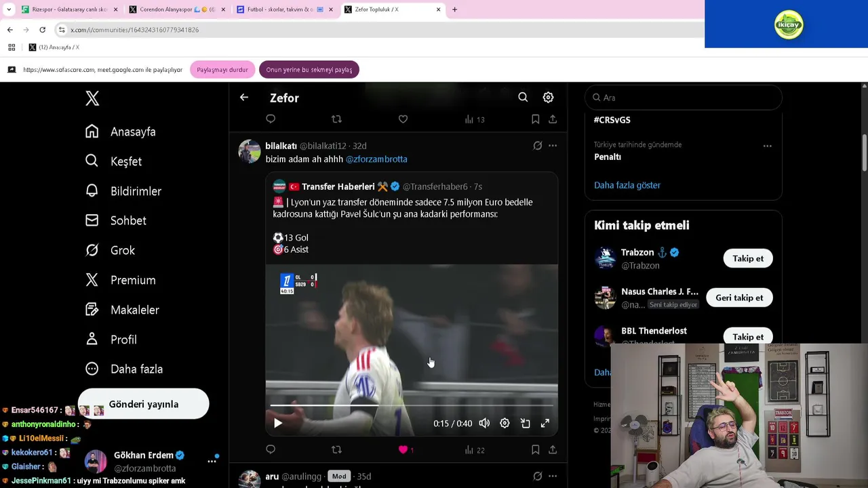Close the Zefor Topluluk tab
The height and width of the screenshot is (488, 868).
coord(438,9)
